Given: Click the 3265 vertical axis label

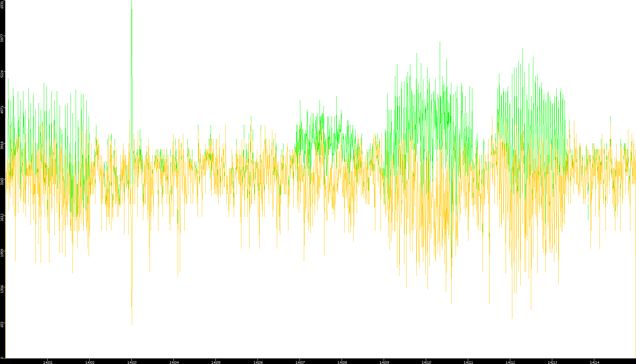Looking at the screenshot, I should pyautogui.click(x=2, y=181).
